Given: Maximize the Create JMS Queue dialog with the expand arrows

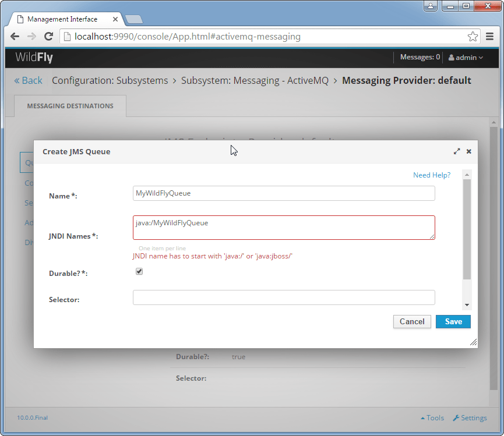Looking at the screenshot, I should (x=457, y=151).
